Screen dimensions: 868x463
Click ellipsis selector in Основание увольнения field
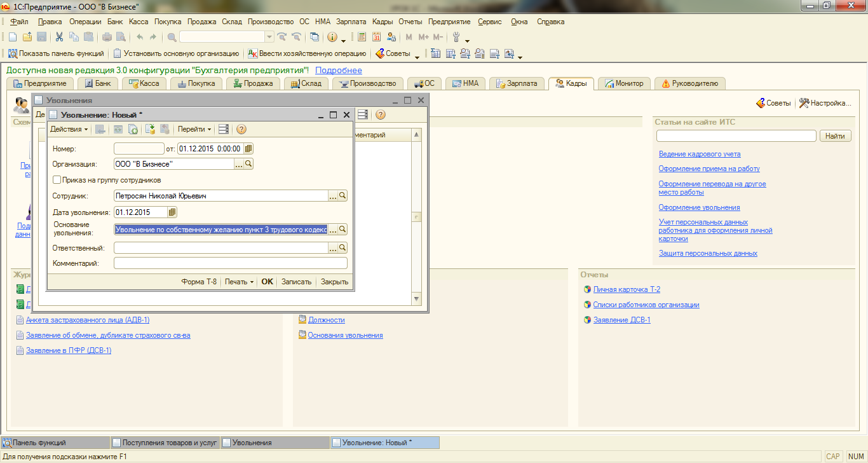click(x=333, y=229)
